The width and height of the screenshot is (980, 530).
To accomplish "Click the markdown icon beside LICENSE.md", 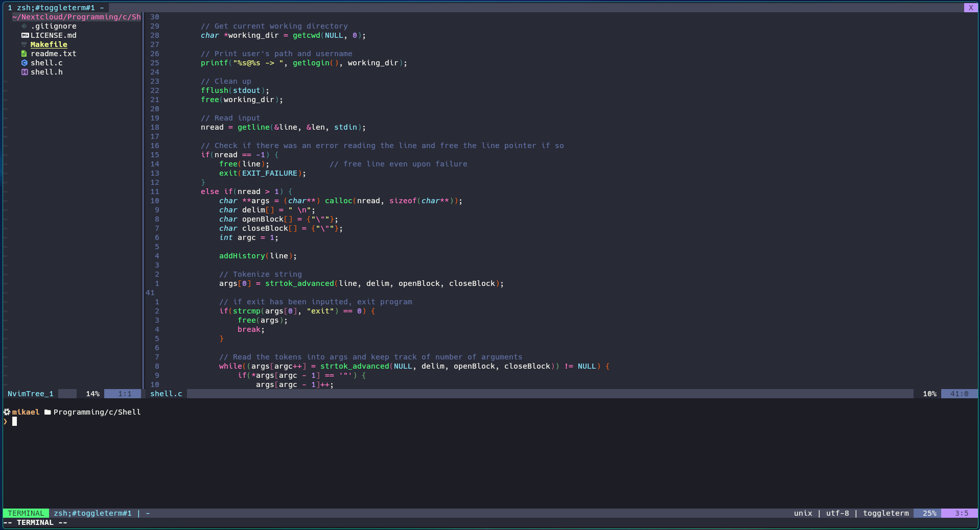I will coord(24,35).
